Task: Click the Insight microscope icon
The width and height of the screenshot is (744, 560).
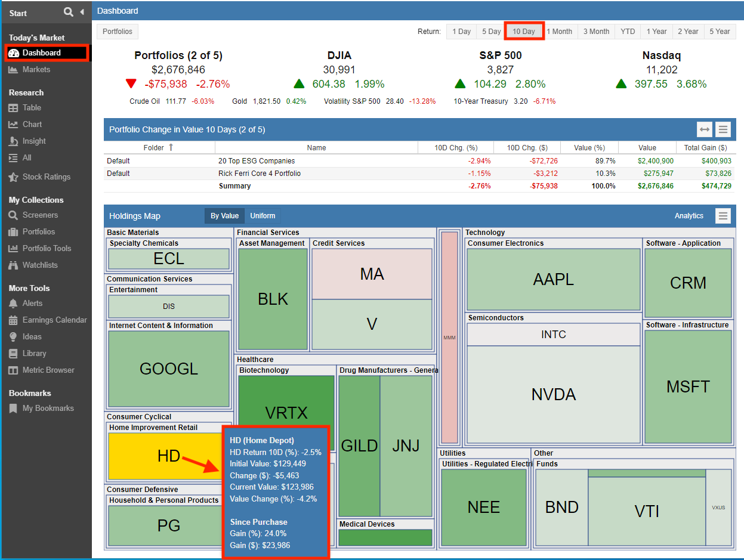Action: tap(13, 141)
